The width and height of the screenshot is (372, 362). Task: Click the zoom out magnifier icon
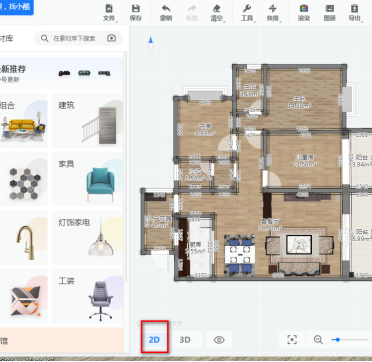(x=318, y=340)
